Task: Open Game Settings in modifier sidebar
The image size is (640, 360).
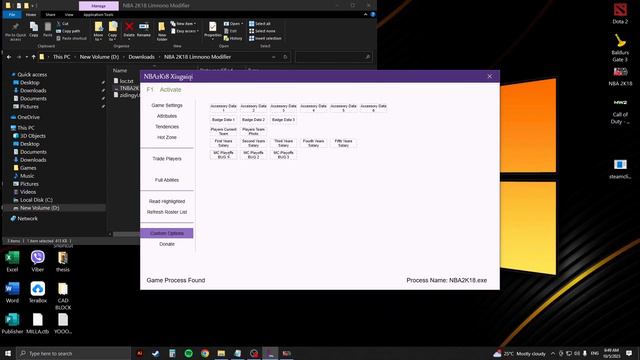Action: 167,105
